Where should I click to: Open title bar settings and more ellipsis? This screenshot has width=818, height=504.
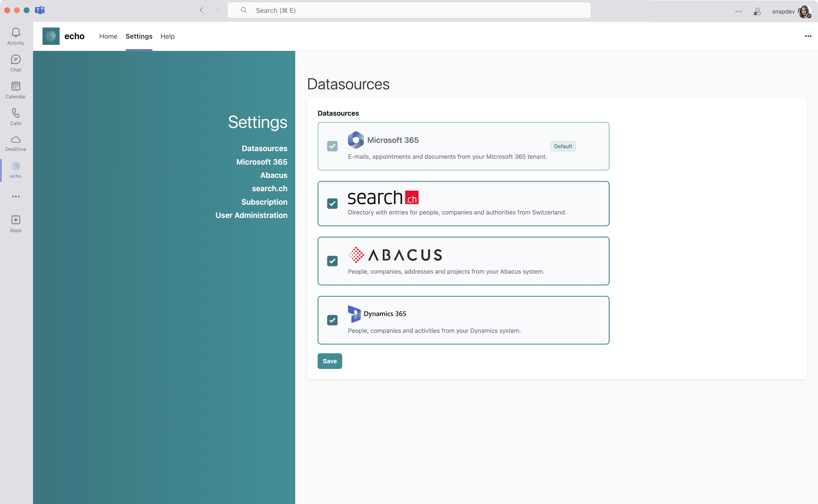pos(738,11)
